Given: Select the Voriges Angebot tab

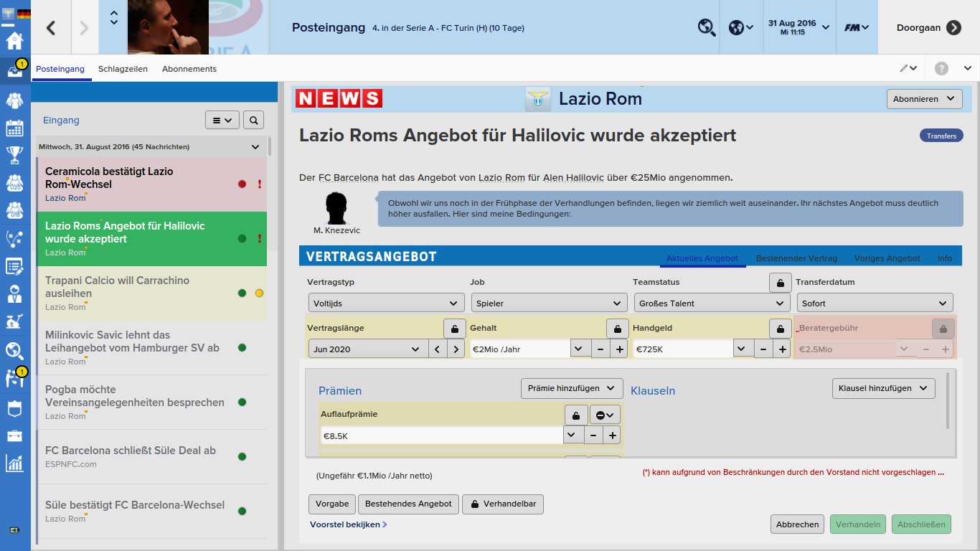Looking at the screenshot, I should point(887,258).
